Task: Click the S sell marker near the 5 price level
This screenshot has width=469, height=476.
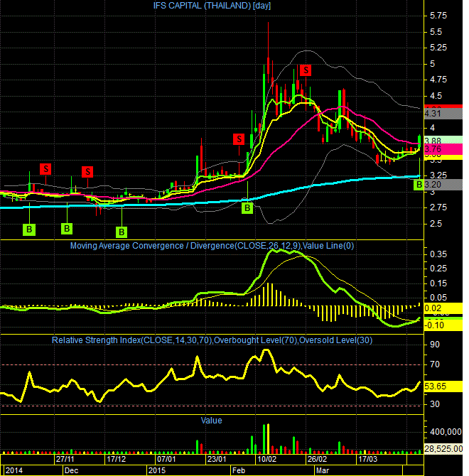Action: 306,70
